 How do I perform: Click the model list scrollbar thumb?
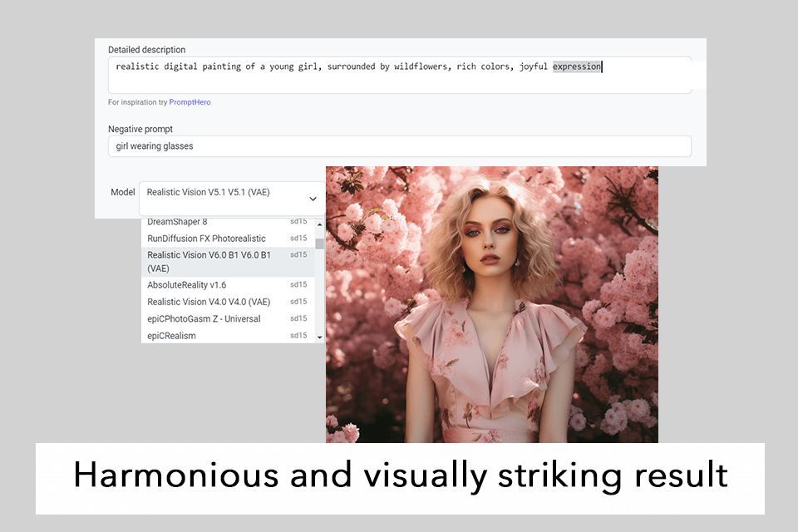pyautogui.click(x=319, y=244)
